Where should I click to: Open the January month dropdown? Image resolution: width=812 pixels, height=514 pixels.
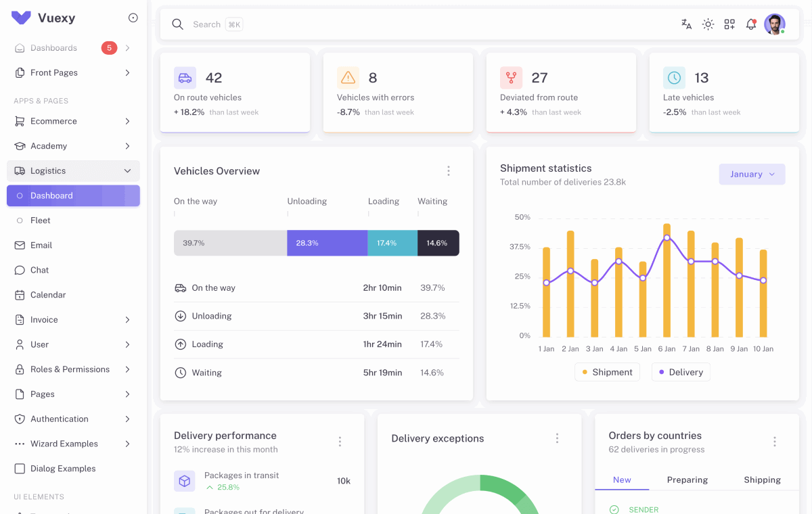[x=752, y=174]
